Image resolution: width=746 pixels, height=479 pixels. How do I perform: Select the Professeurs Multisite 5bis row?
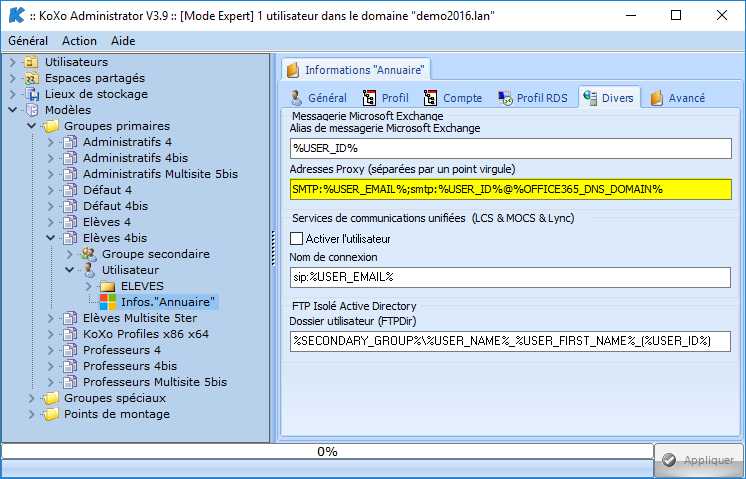click(155, 382)
